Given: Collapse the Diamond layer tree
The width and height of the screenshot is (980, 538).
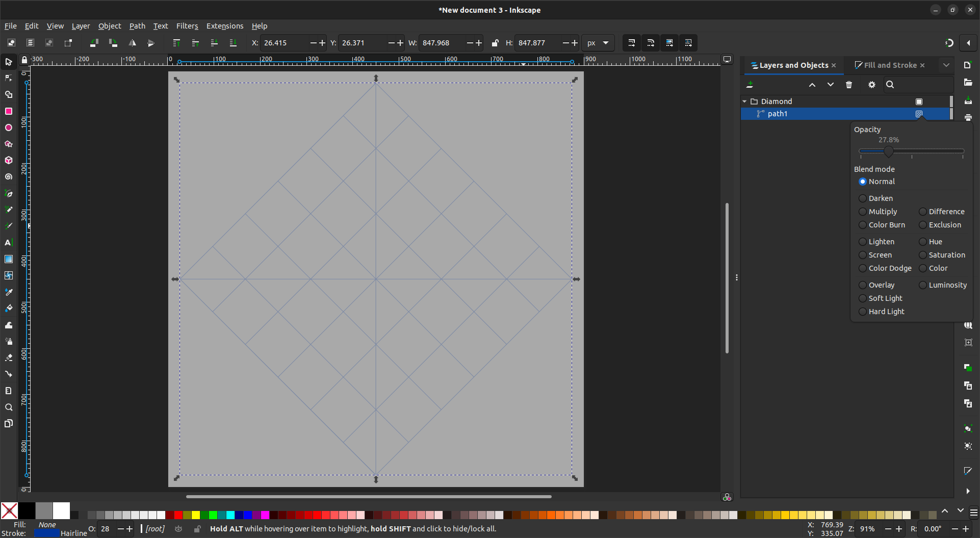Looking at the screenshot, I should [x=745, y=101].
